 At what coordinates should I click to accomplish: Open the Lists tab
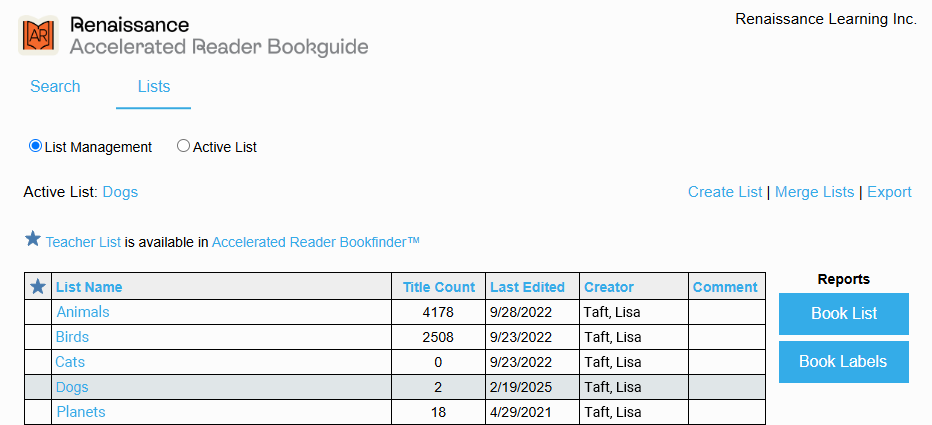pos(153,87)
